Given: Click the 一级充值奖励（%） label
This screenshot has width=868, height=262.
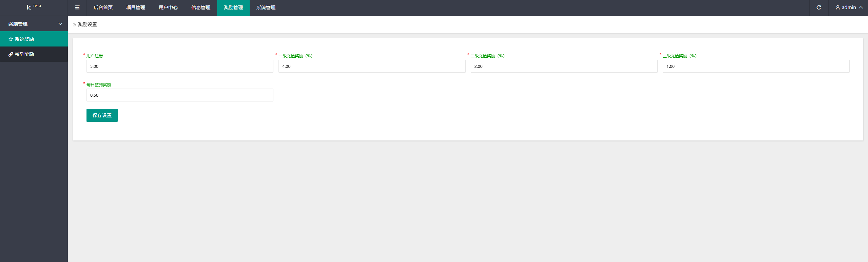Looking at the screenshot, I should 295,56.
